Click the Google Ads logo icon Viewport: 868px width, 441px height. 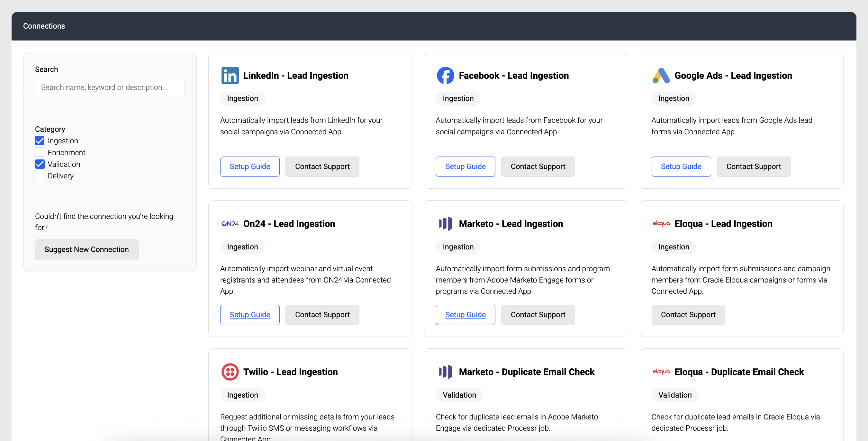(661, 76)
